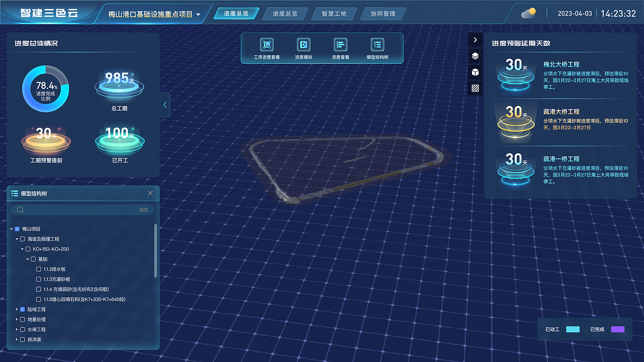Open the 梅山港口基础设施重点项目 project dropdown
644x362 pixels.
[154, 15]
